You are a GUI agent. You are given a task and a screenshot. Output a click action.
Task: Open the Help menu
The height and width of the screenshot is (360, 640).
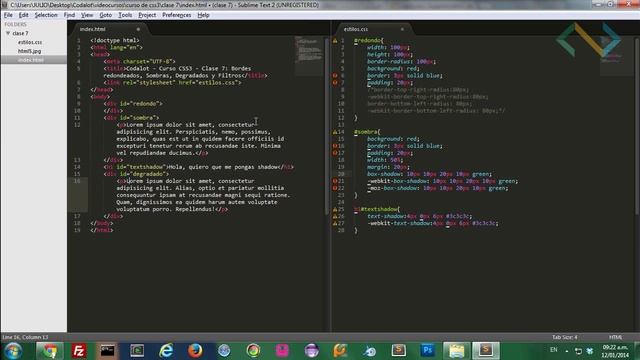click(203, 15)
